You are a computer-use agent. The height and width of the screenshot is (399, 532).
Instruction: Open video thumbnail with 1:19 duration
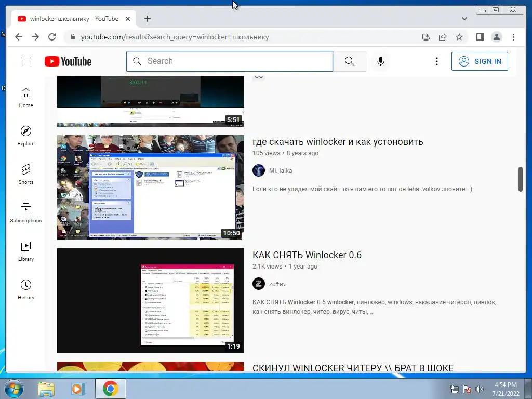(x=150, y=301)
